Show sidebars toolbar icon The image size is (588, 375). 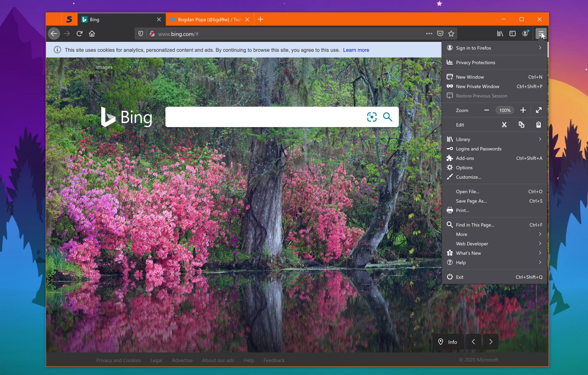tap(512, 34)
